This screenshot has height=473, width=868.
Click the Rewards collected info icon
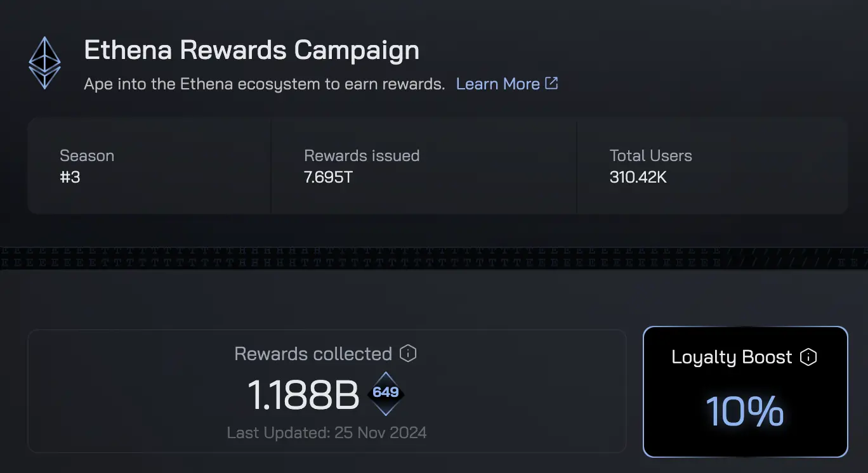click(x=408, y=353)
